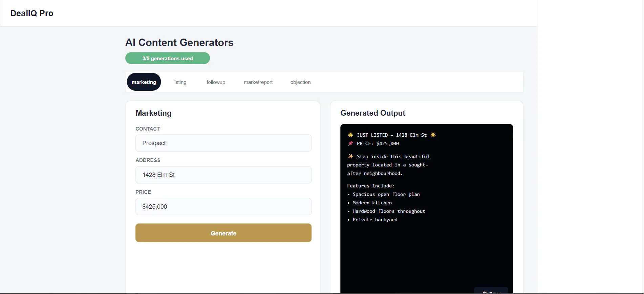The width and height of the screenshot is (644, 294).
Task: Click the CONTACT field label
Action: pyautogui.click(x=148, y=129)
